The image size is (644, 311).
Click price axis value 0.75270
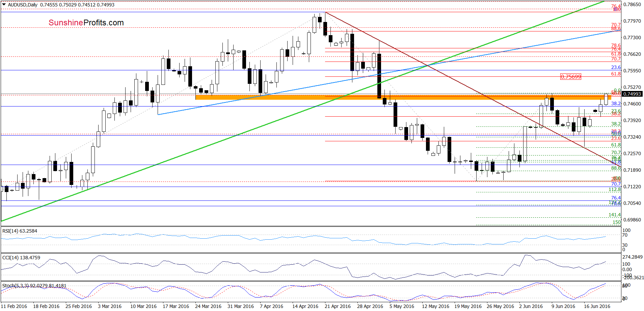(632, 87)
